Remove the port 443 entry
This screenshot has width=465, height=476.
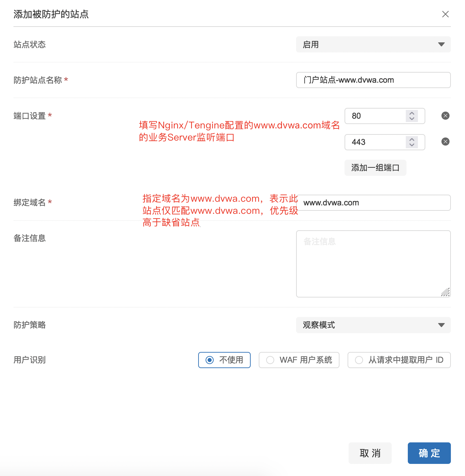click(445, 142)
